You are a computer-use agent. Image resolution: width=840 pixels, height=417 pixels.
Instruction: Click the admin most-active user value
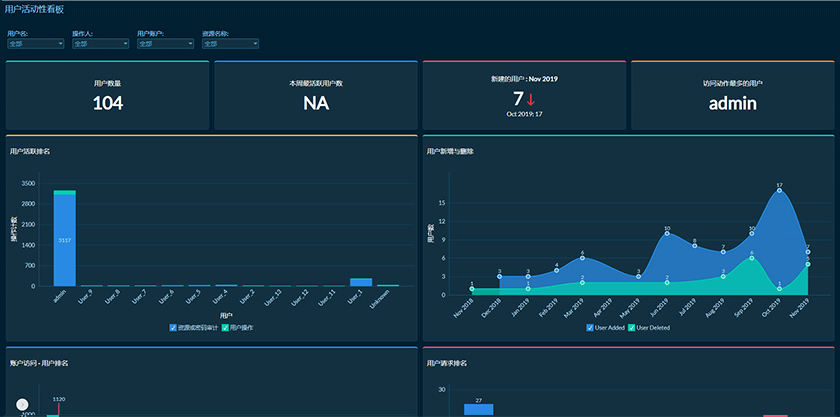coord(732,102)
